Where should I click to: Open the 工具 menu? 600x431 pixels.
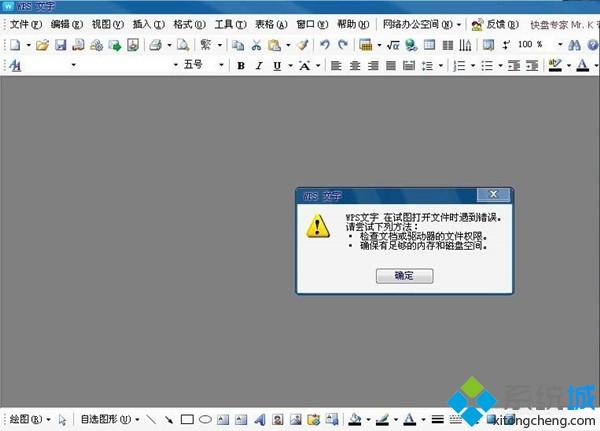pos(230,24)
